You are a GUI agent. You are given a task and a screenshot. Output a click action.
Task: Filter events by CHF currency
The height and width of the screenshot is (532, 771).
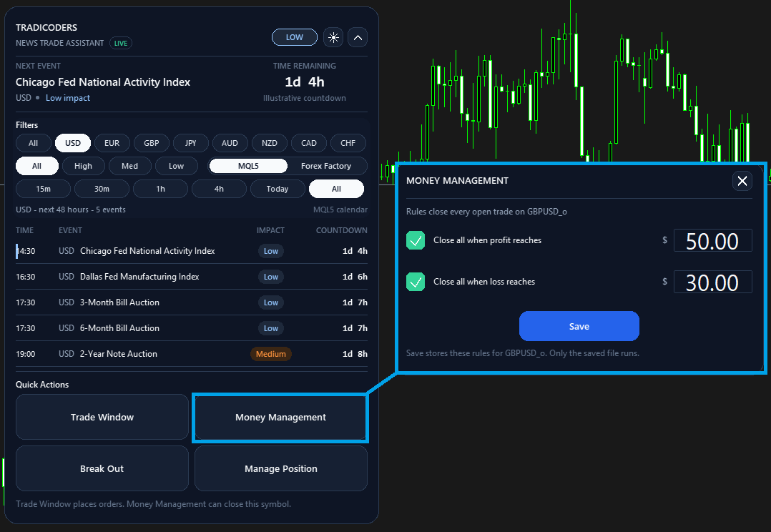348,143
